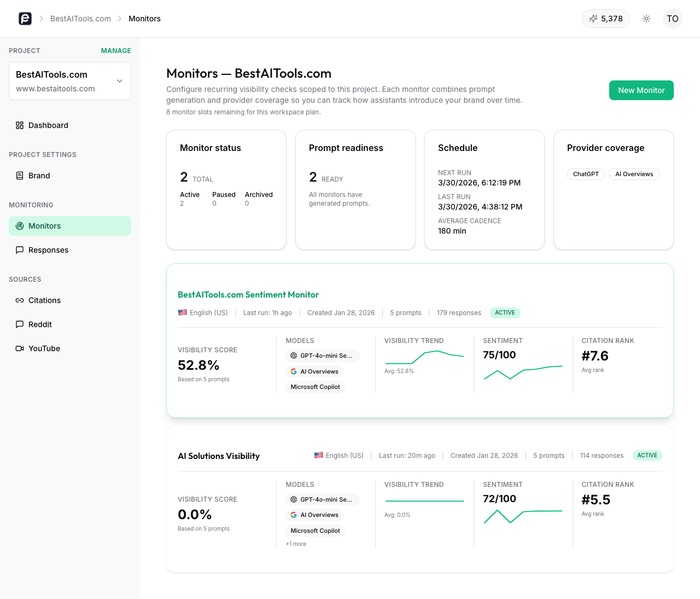This screenshot has width=700, height=599.
Task: Click the Responses chat bubble icon
Action: tap(20, 250)
